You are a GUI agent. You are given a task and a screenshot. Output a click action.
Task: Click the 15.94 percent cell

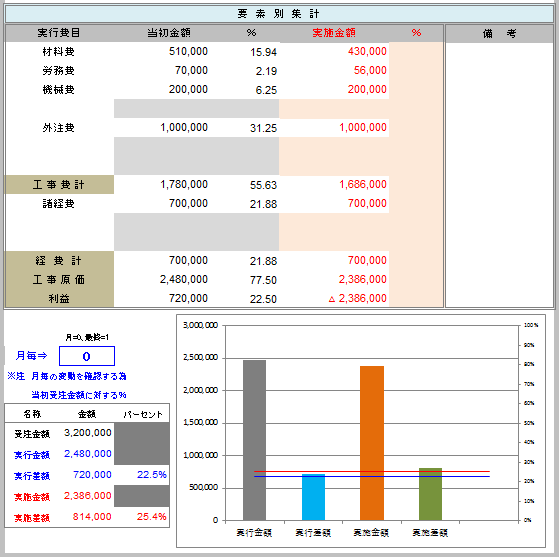[263, 52]
